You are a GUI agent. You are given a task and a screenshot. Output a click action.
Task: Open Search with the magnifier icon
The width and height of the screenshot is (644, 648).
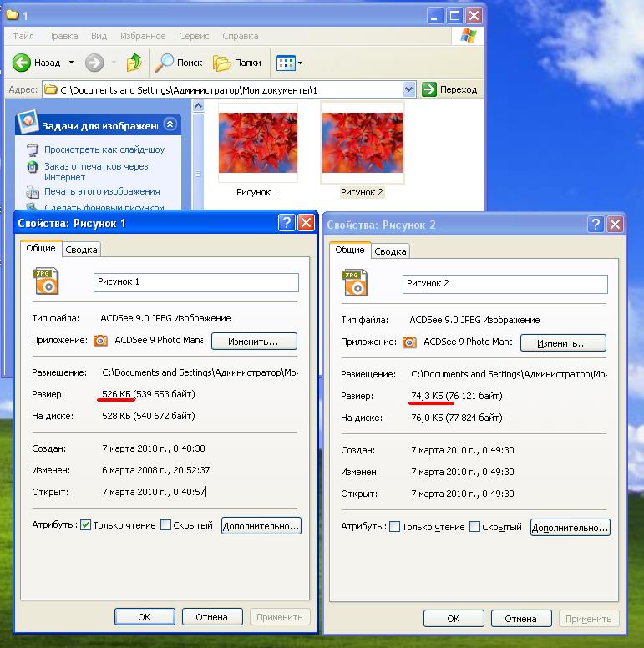[165, 63]
